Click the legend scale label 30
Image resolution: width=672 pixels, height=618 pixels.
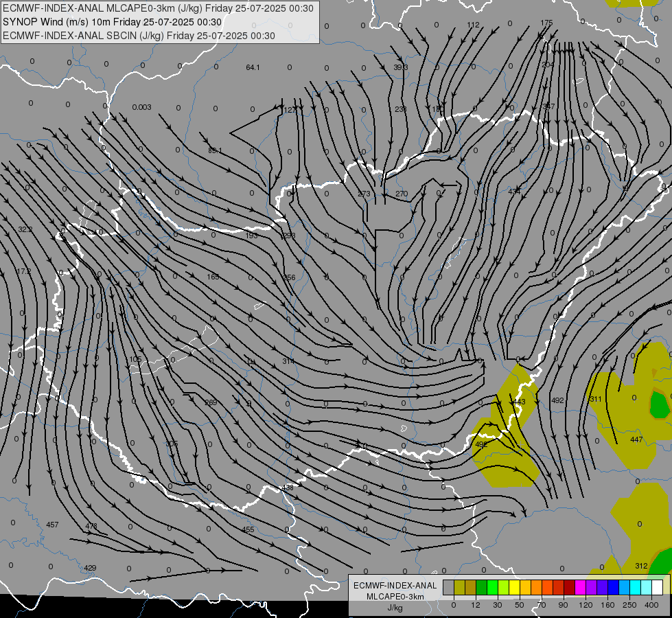click(497, 605)
